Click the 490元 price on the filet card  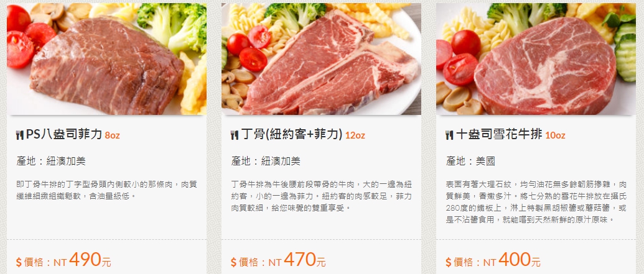click(x=90, y=260)
